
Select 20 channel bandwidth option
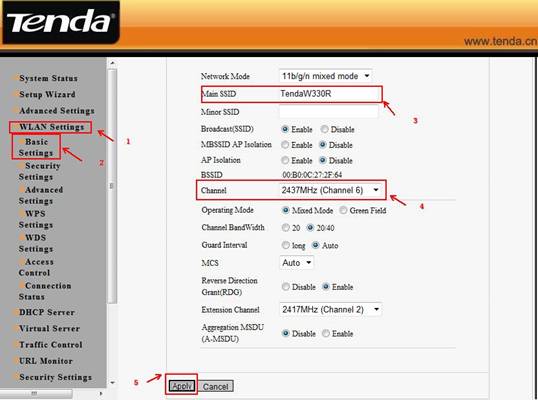tap(285, 227)
